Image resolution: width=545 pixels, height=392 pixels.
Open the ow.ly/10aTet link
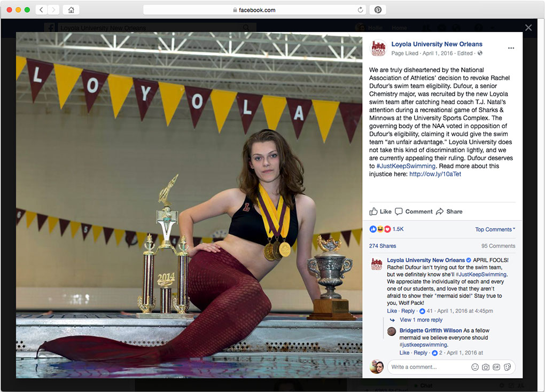tap(435, 174)
